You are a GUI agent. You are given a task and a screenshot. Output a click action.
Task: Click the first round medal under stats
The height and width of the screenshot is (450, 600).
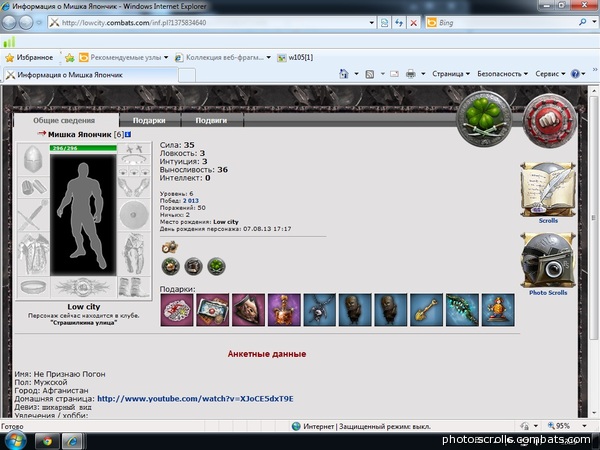pyautogui.click(x=170, y=266)
